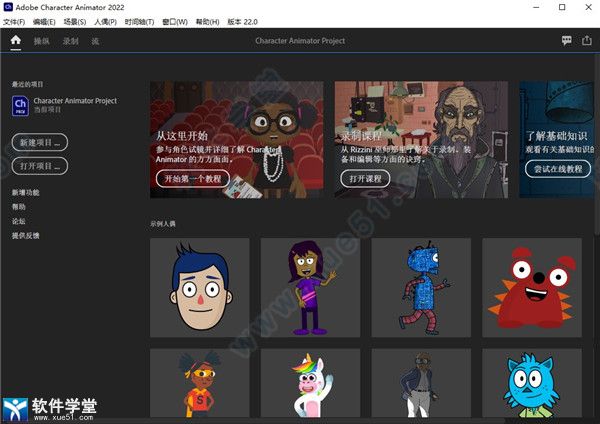Close the Character Animator window
The height and width of the screenshot is (424, 600).
click(589, 7)
